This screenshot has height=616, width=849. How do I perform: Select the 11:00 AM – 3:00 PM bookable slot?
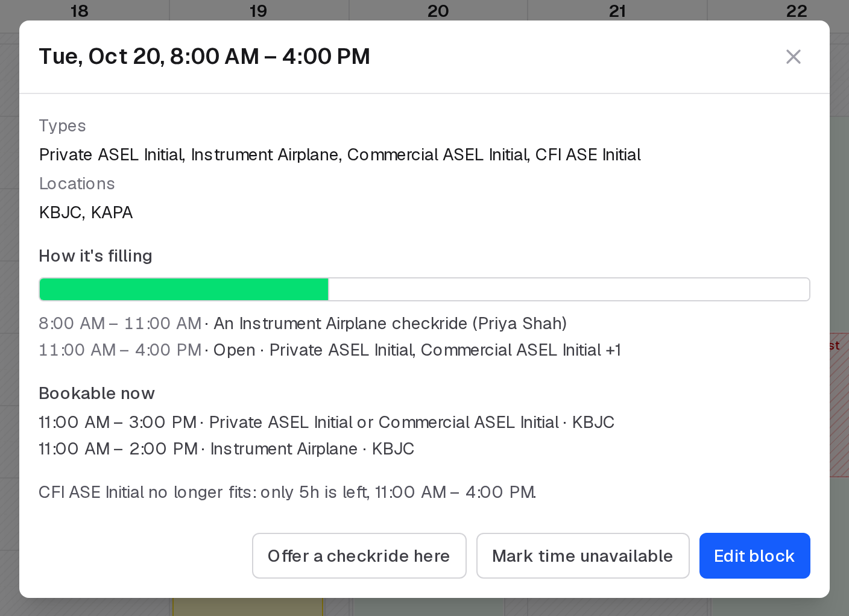(x=326, y=423)
